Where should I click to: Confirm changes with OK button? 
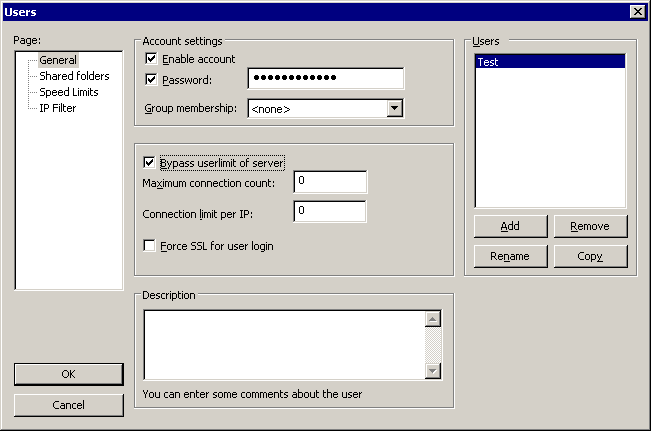click(68, 374)
